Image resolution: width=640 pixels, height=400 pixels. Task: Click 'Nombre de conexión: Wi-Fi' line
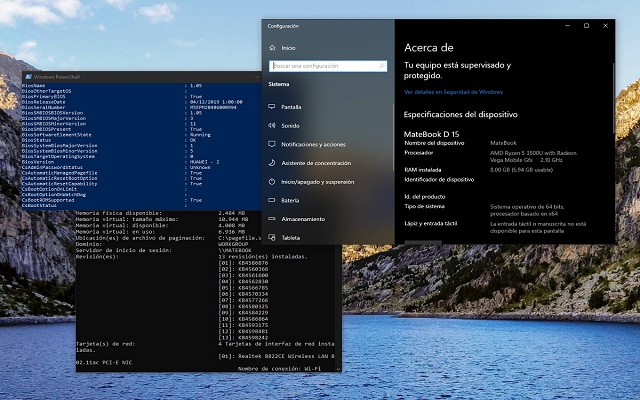click(x=279, y=369)
